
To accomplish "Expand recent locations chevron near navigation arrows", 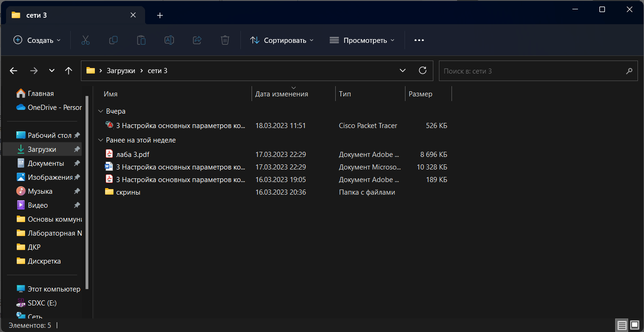I will pos(52,71).
